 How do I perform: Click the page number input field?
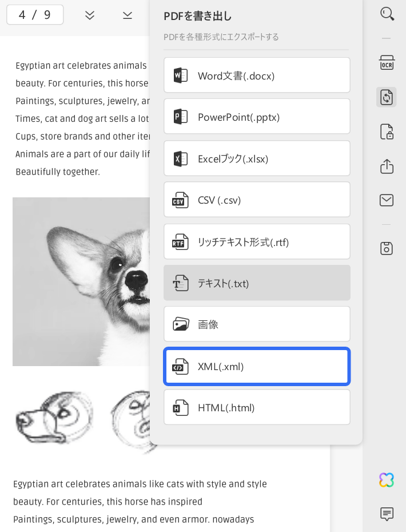pos(34,15)
